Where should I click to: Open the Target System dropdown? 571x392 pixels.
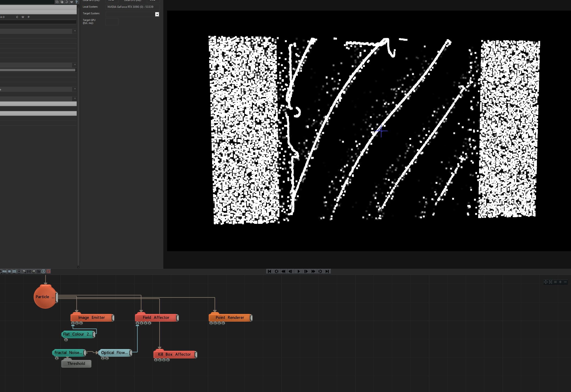pyautogui.click(x=157, y=14)
